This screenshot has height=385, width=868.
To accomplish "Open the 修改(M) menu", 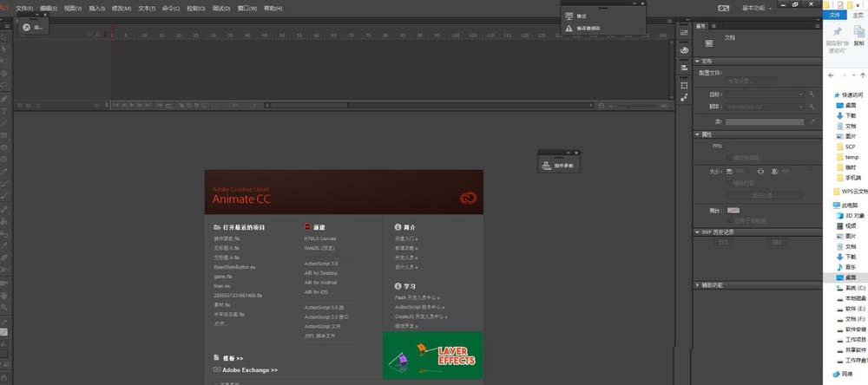I will tap(122, 9).
